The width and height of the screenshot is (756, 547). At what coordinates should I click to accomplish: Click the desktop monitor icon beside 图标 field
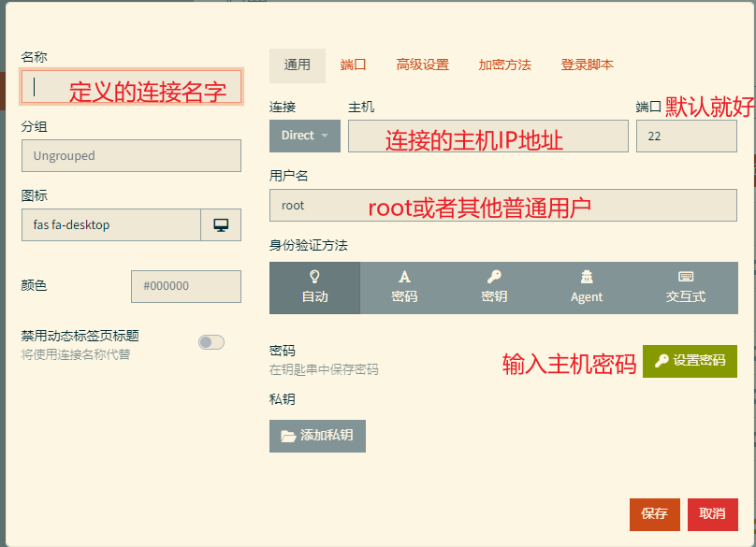(222, 224)
